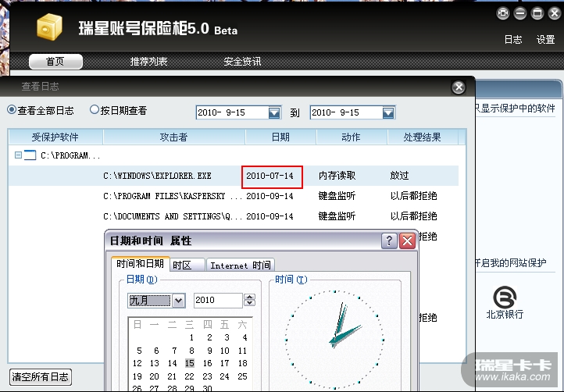Image resolution: width=564 pixels, height=392 pixels.
Task: Select 按日期查看 radio button
Action: [95, 109]
